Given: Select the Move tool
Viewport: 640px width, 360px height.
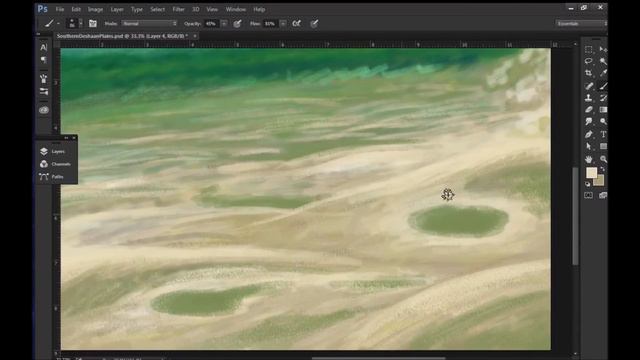Looking at the screenshot, I should point(603,49).
